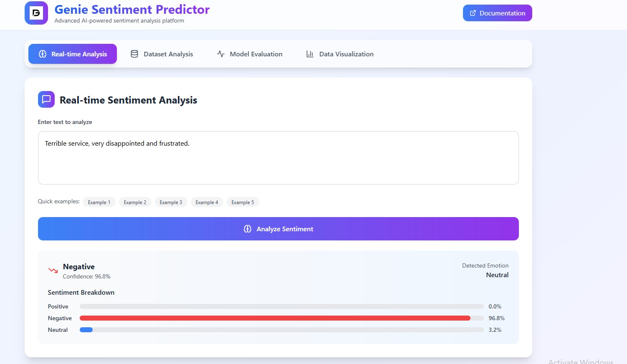Click the 0.0% Positive percentage value
This screenshot has height=364, width=627.
pyautogui.click(x=495, y=306)
